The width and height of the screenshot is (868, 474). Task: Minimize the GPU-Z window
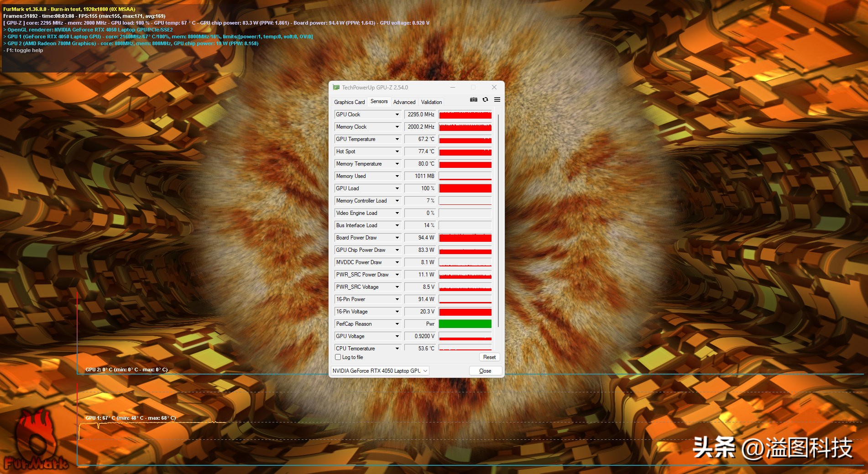tap(453, 87)
